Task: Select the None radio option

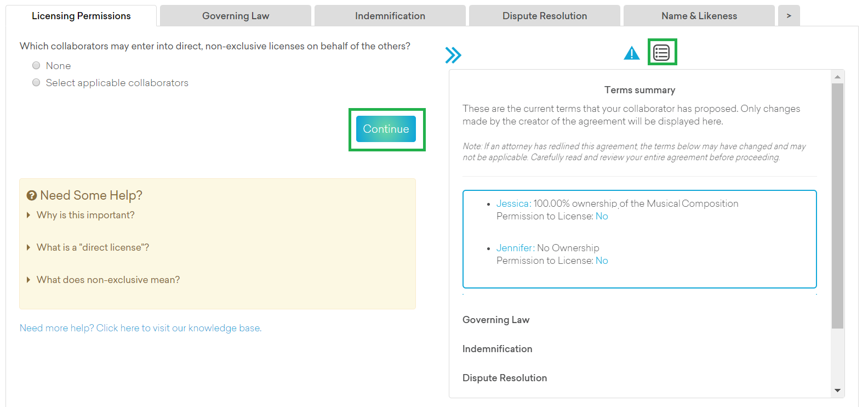Action: (36, 66)
